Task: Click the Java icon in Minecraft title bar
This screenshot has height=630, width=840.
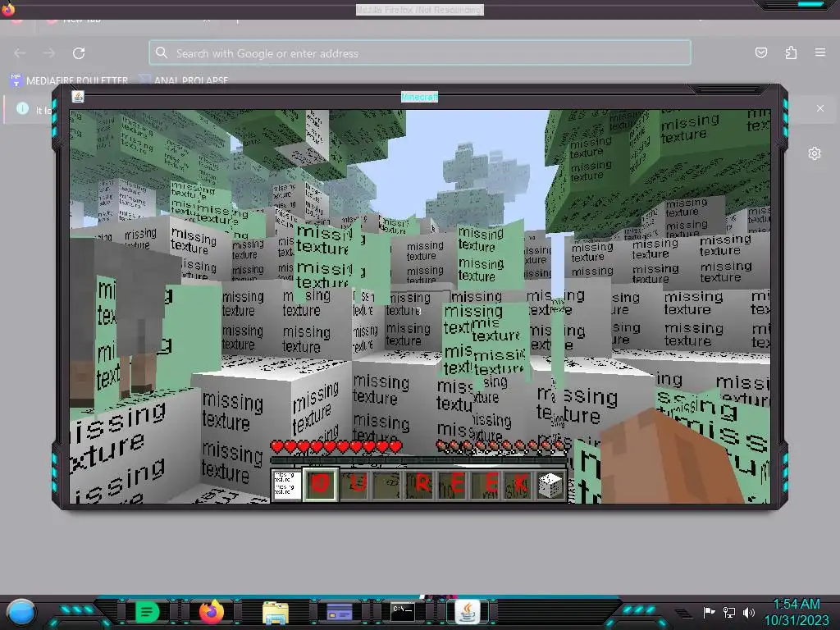Action: point(78,97)
